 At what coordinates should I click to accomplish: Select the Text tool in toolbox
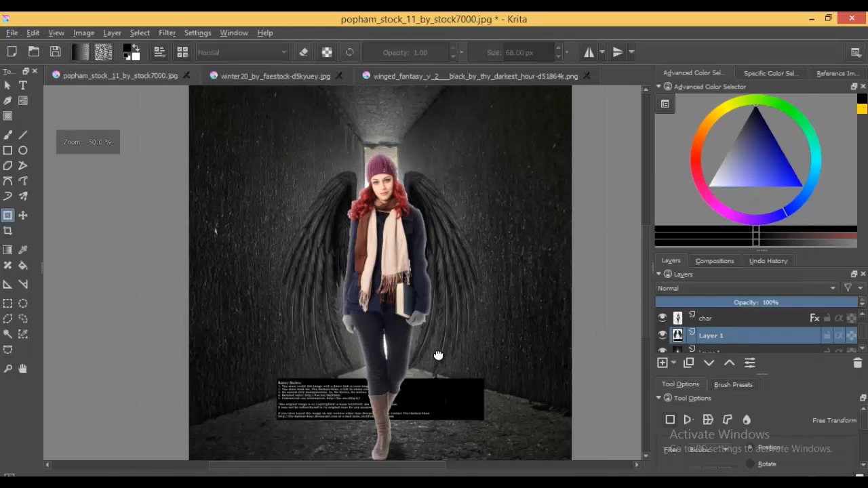click(x=23, y=85)
